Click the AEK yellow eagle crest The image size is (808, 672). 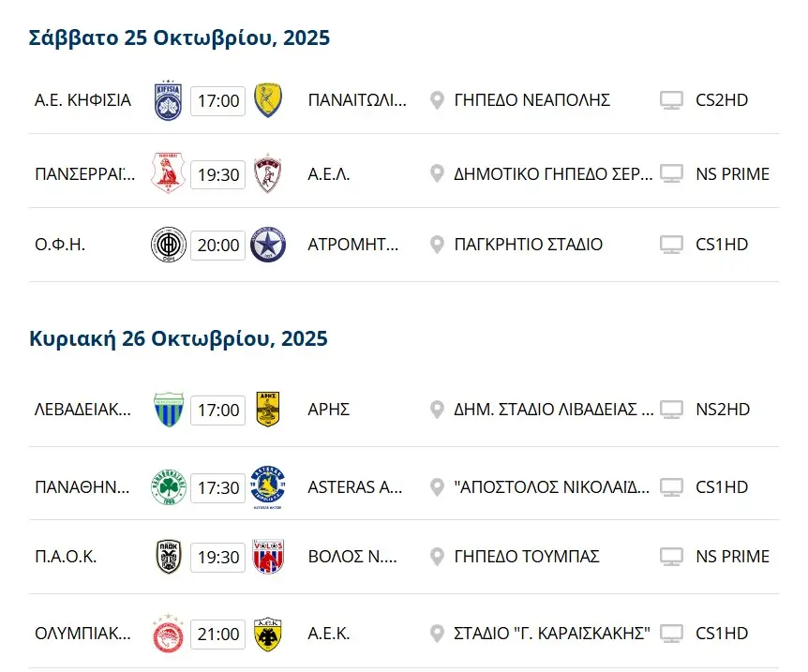point(269,634)
